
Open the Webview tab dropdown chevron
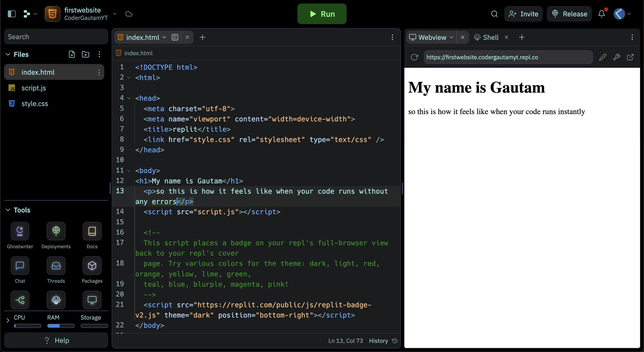(x=452, y=37)
